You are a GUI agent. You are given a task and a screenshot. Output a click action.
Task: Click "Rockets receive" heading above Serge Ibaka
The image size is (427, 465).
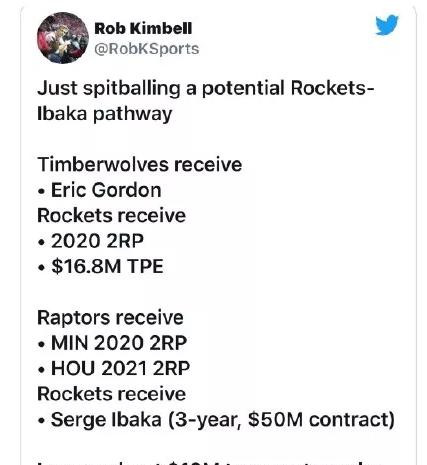pyautogui.click(x=111, y=394)
